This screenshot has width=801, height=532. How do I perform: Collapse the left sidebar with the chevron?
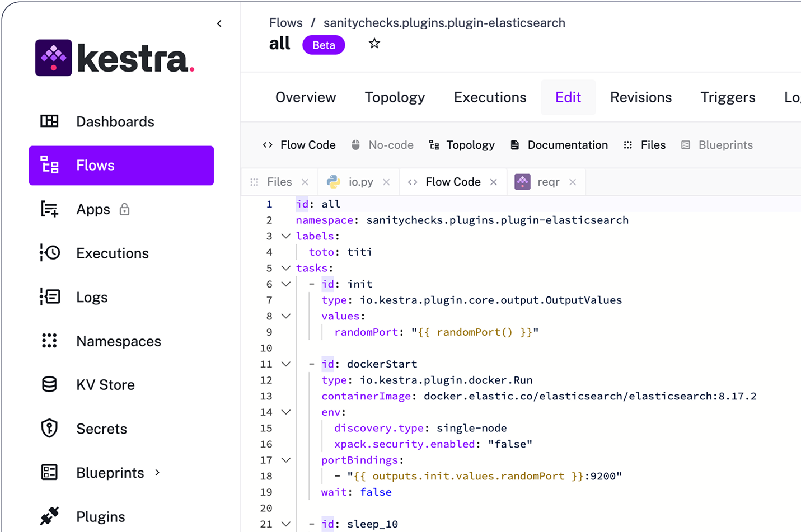pyautogui.click(x=219, y=23)
